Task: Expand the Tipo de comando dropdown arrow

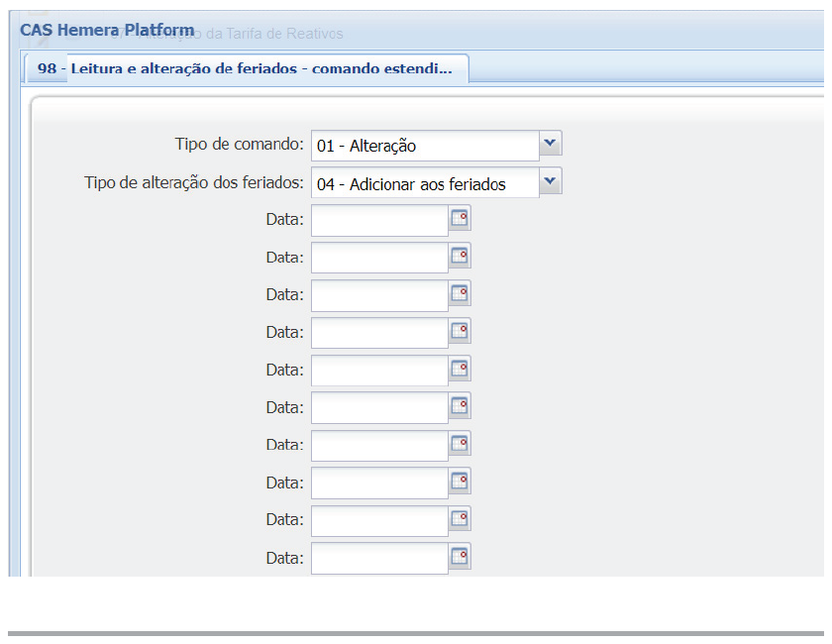Action: pyautogui.click(x=551, y=145)
